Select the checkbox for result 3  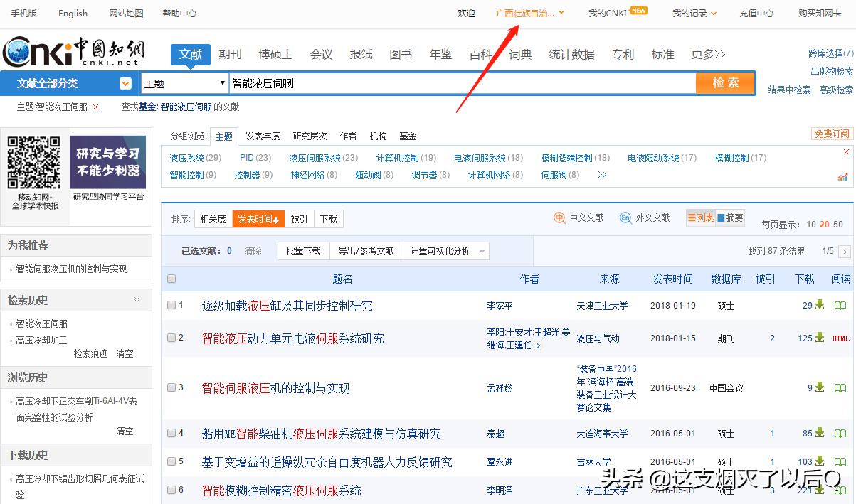click(171, 388)
